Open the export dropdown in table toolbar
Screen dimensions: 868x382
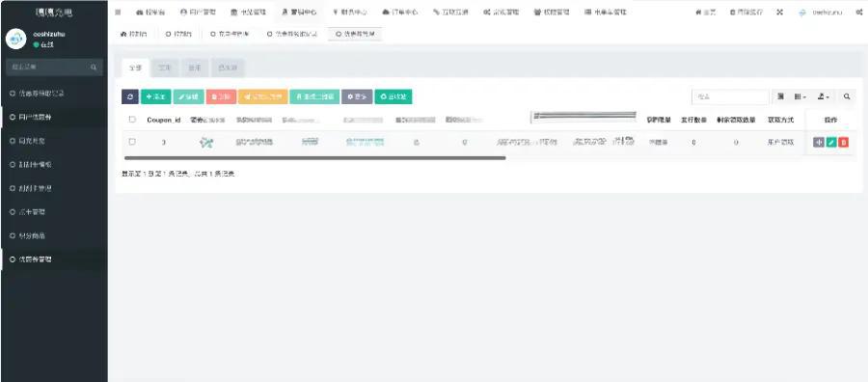(824, 96)
